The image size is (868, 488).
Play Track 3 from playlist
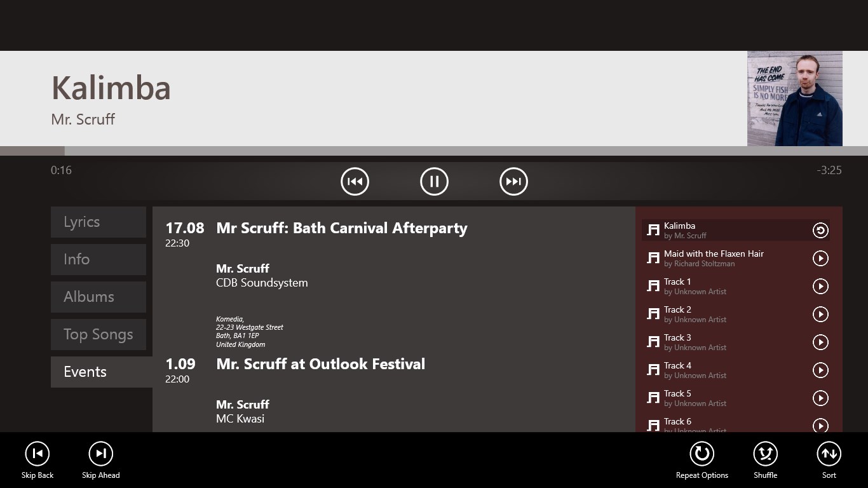tap(820, 342)
